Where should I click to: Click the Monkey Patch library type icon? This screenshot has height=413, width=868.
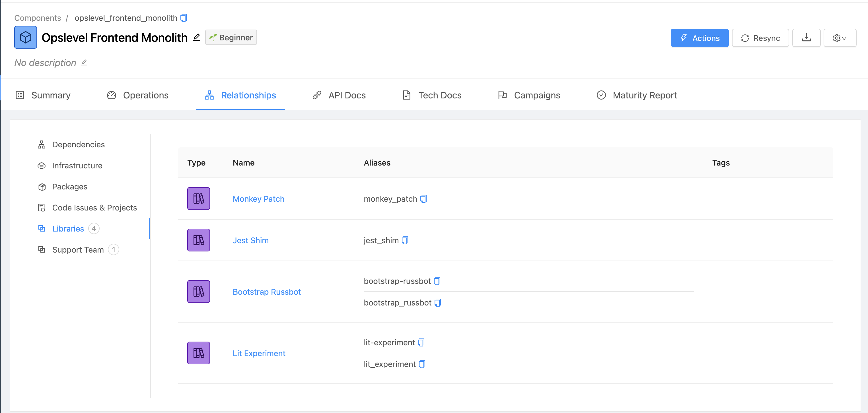click(198, 199)
